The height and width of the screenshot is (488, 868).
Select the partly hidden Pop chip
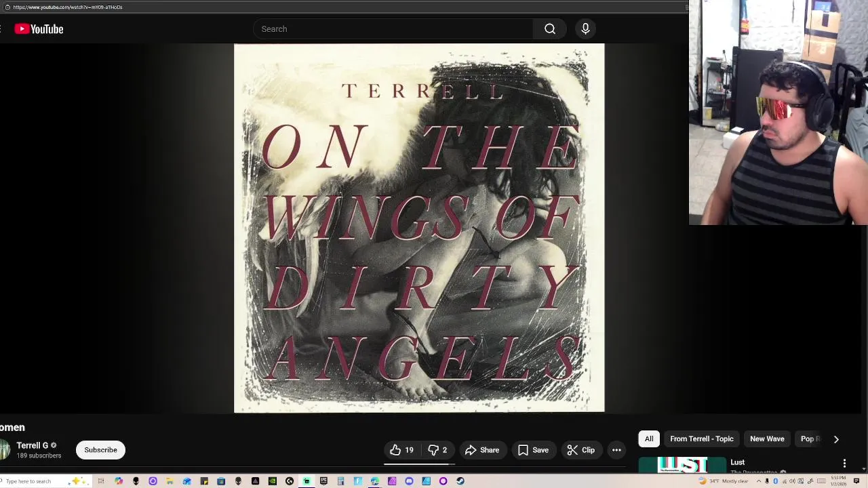tap(810, 439)
